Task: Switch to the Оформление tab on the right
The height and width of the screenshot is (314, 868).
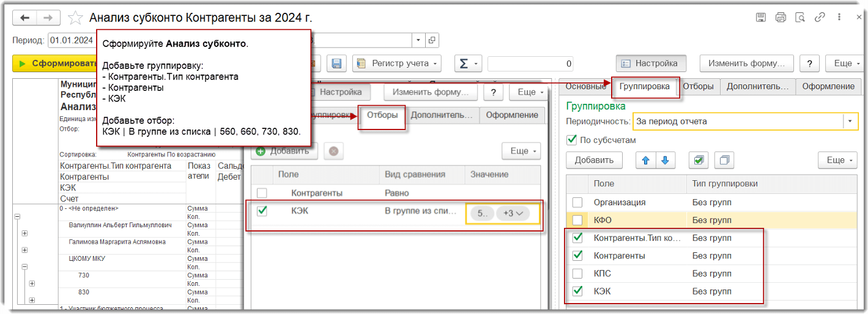Action: [x=828, y=86]
